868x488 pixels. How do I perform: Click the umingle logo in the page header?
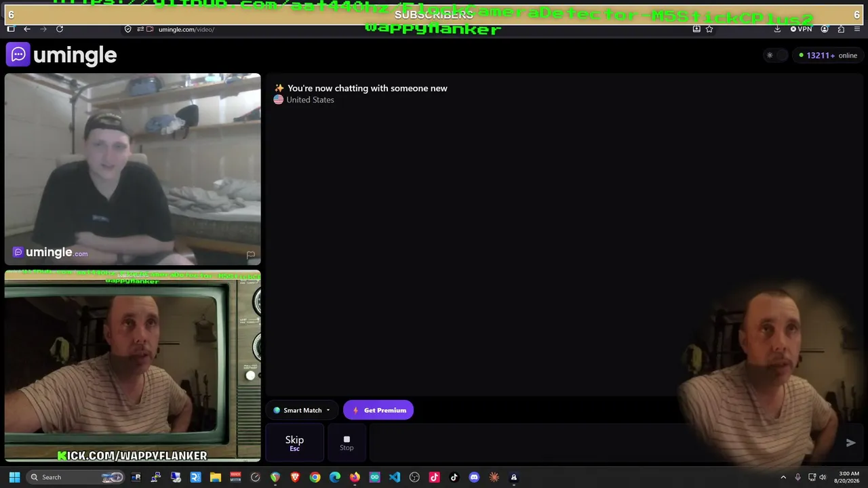(x=62, y=55)
